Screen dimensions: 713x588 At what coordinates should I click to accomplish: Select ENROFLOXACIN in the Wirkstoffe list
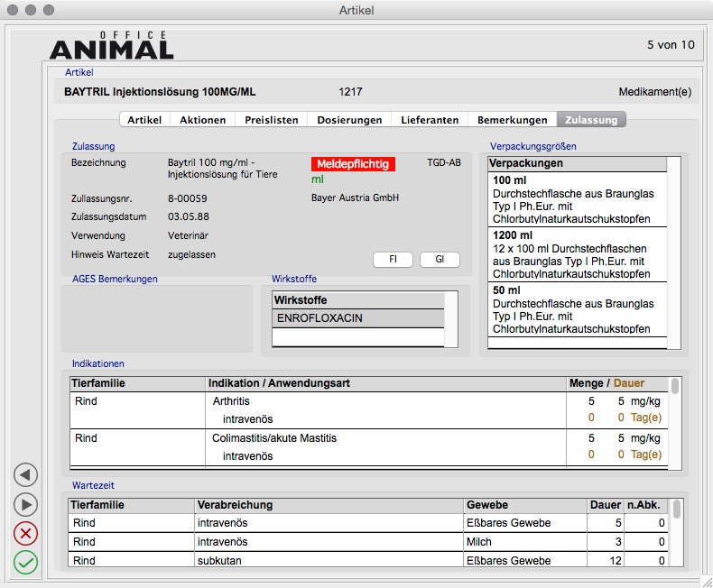(x=357, y=318)
